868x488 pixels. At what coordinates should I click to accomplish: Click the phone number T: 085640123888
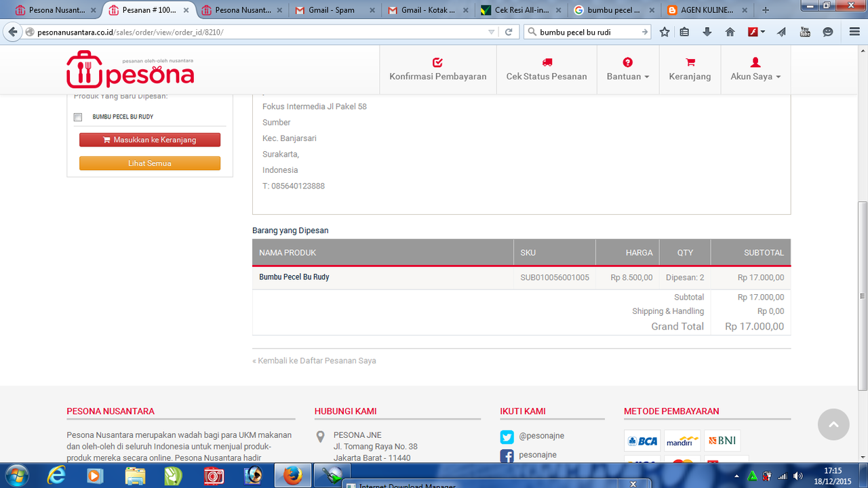[x=294, y=186]
